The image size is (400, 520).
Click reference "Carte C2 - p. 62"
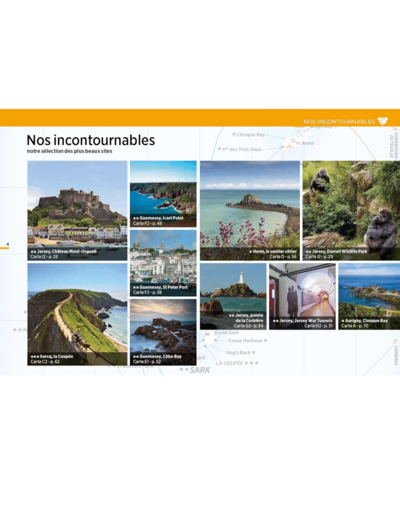45,362
